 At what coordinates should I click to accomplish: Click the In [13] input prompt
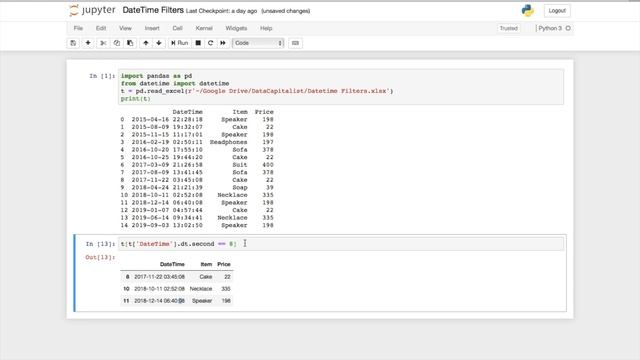coord(100,244)
